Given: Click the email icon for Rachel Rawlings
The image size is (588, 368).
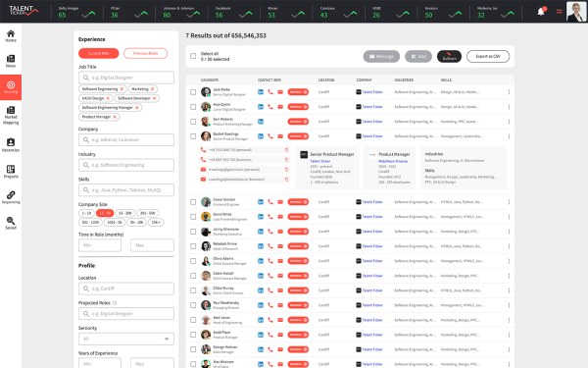Looking at the screenshot, I should click(x=280, y=136).
